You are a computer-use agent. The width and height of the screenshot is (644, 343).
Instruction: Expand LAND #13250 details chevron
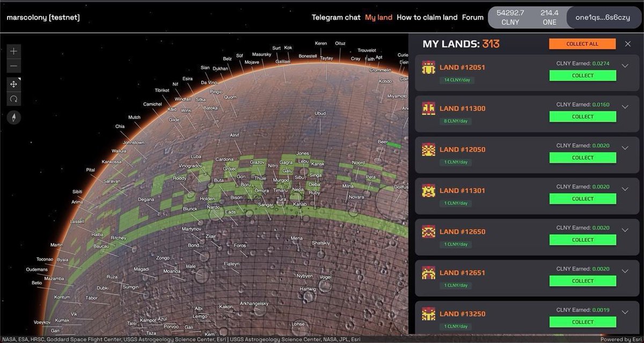[x=625, y=312]
